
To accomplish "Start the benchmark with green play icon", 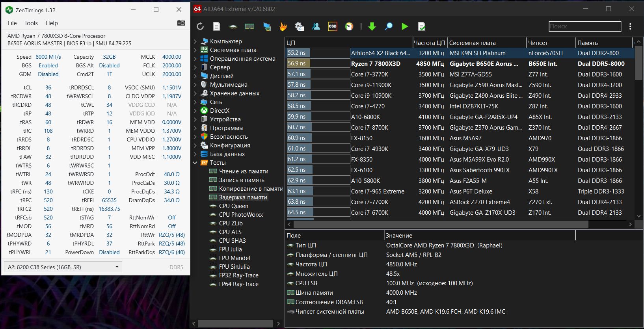I will click(405, 26).
